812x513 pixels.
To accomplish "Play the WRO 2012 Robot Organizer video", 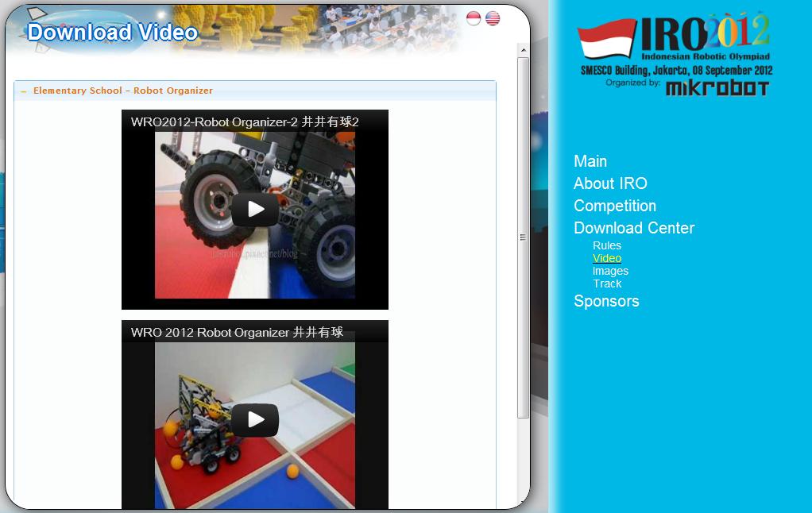I will pyautogui.click(x=255, y=419).
